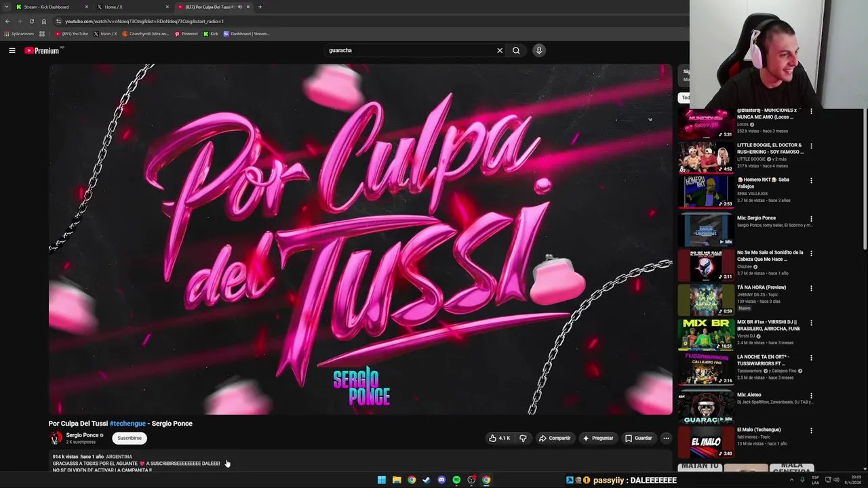
Task: Open the Inicio / X bookmark
Action: tap(106, 34)
